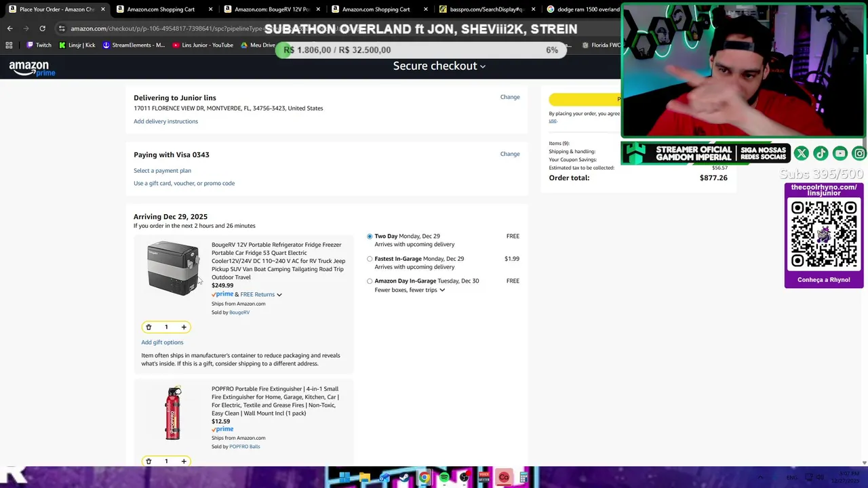Click the Delivering to Junior lins heading
Screen dimensions: 868x488
(x=175, y=98)
